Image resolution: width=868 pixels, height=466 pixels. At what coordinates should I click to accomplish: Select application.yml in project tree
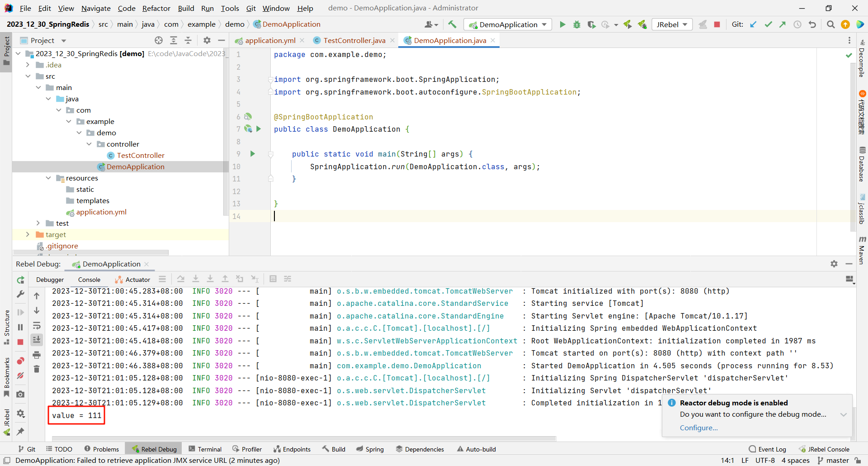[x=101, y=212]
